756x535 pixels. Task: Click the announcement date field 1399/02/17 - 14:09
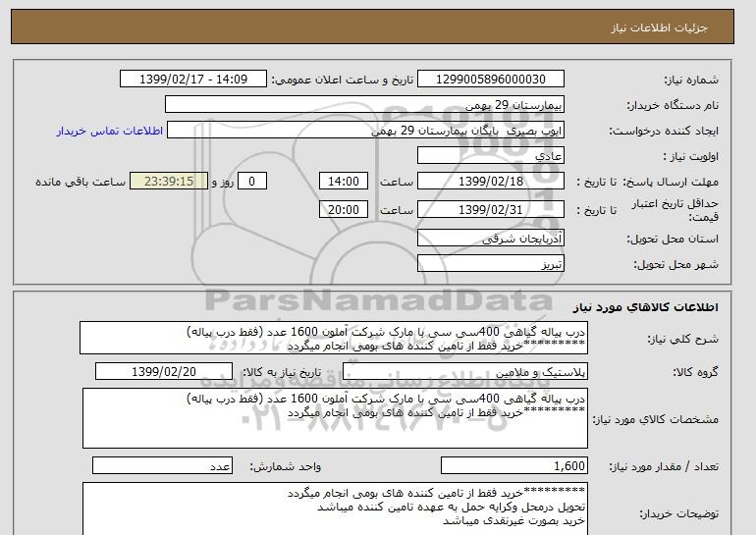pyautogui.click(x=193, y=80)
